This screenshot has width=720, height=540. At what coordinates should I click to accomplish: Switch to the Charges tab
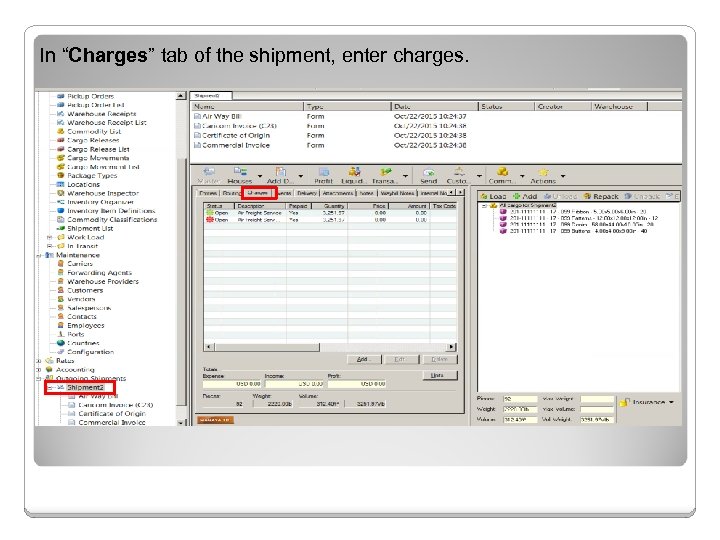click(258, 193)
